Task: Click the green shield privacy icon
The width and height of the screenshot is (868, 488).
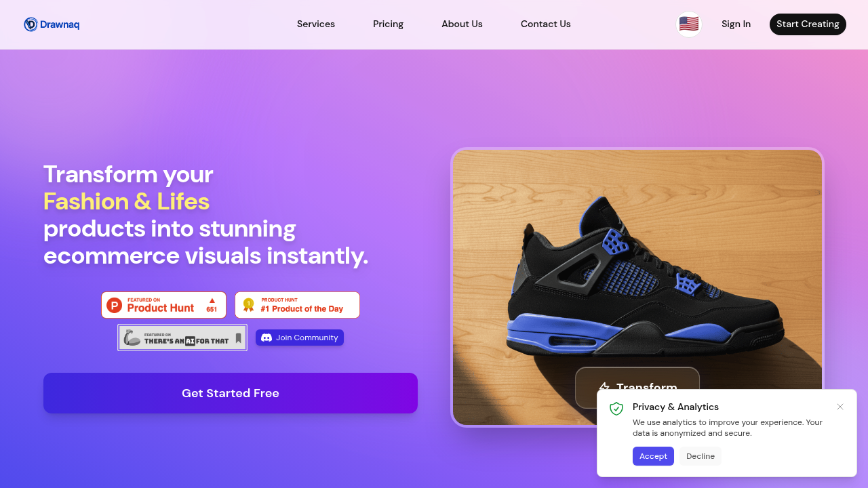Action: [x=616, y=408]
